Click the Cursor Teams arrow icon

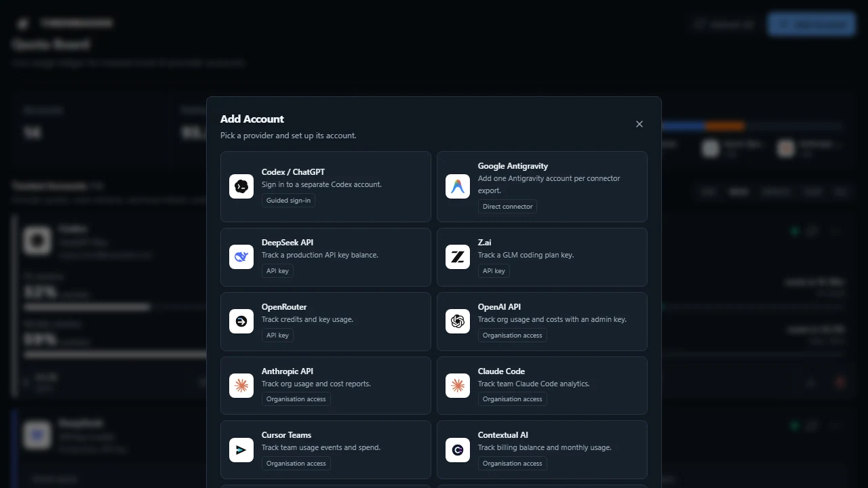(x=241, y=449)
